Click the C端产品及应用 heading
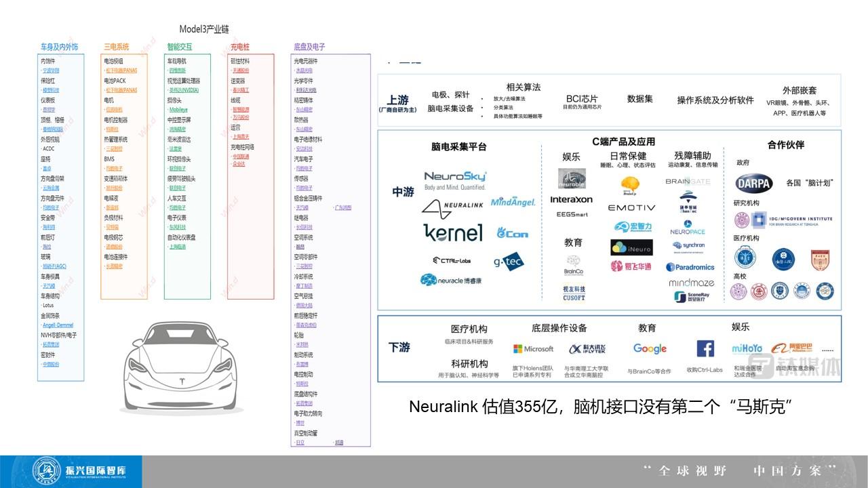Screen dimensions: 868x488 [x=624, y=142]
